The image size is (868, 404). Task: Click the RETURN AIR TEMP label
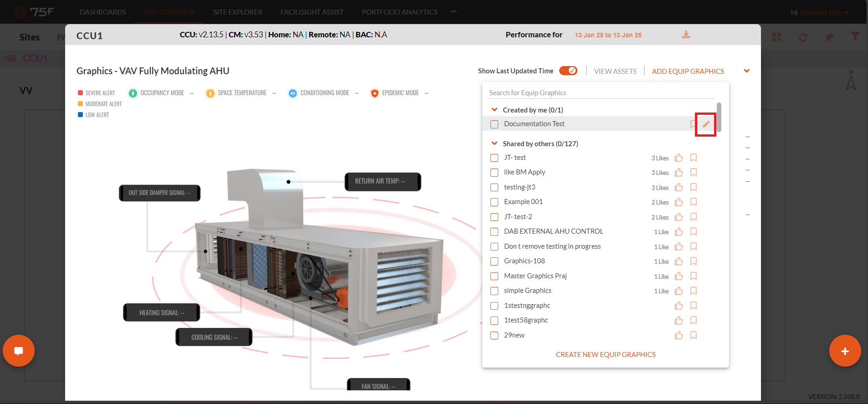(383, 181)
